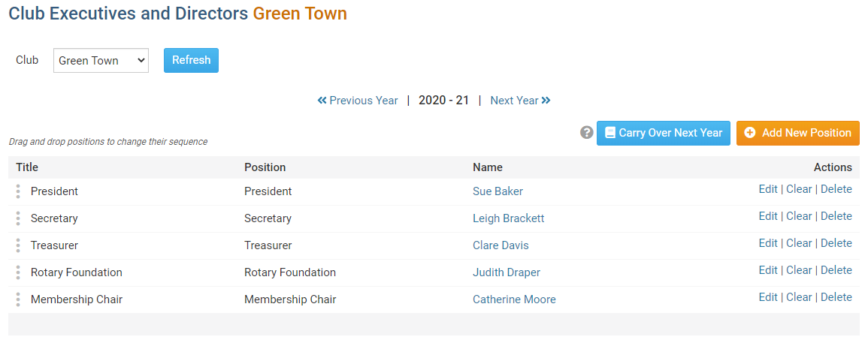Click the help question mark icon
This screenshot has height=346, width=868.
coord(587,133)
